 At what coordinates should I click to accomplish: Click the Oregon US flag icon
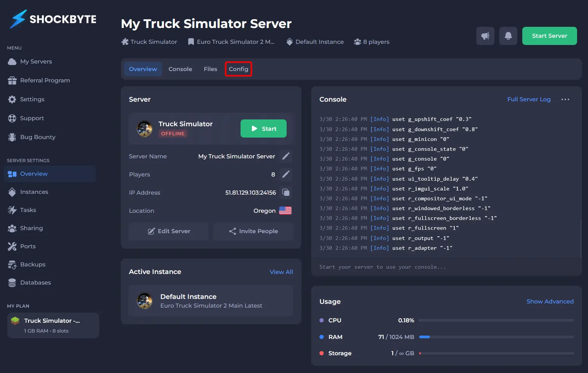click(285, 210)
